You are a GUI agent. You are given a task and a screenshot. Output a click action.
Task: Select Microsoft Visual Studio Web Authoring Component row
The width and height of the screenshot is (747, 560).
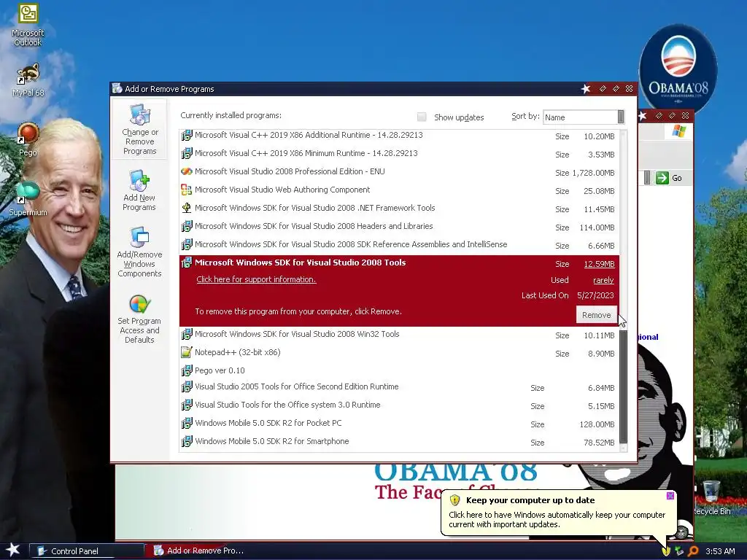399,190
